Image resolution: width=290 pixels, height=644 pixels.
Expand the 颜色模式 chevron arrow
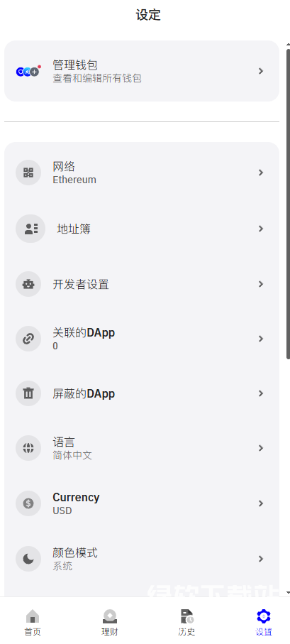pyautogui.click(x=261, y=559)
